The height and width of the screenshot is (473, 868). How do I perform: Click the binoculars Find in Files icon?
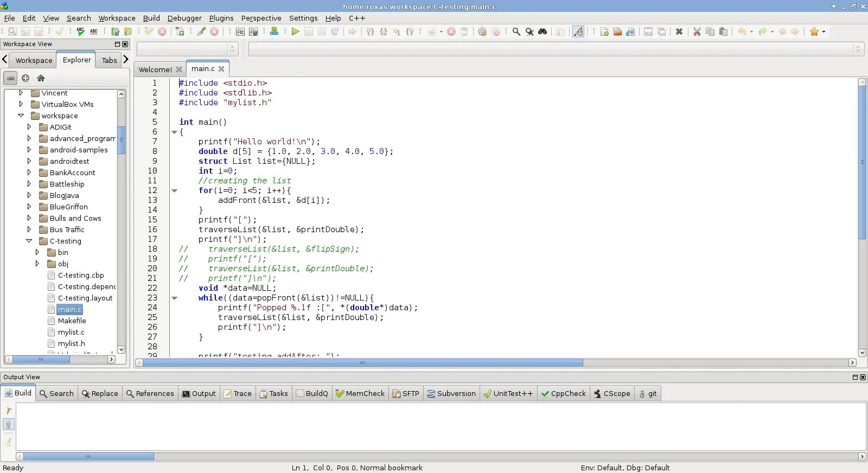(542, 31)
